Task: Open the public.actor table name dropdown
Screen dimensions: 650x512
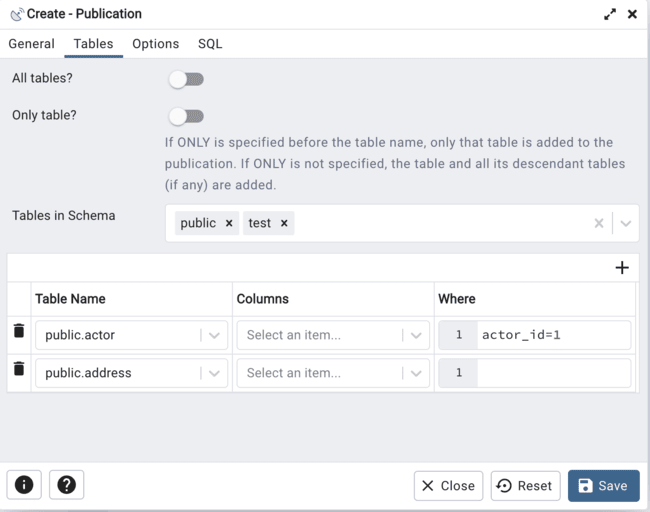Action: point(214,335)
